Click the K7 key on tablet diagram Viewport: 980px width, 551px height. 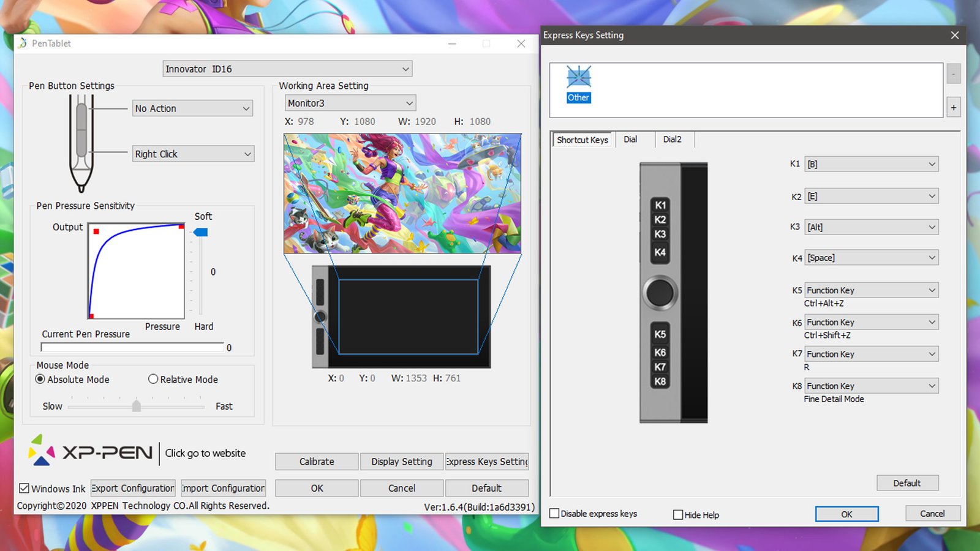660,367
